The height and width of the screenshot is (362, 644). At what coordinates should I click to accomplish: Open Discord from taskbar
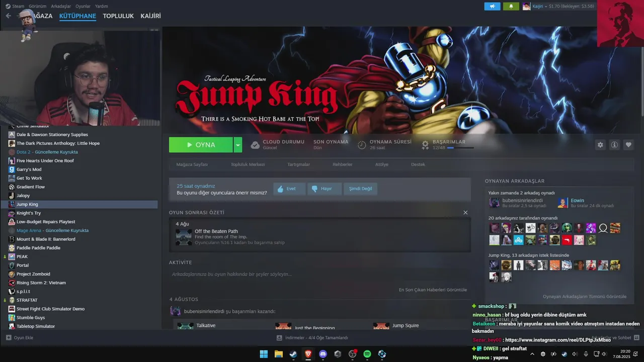(323, 354)
